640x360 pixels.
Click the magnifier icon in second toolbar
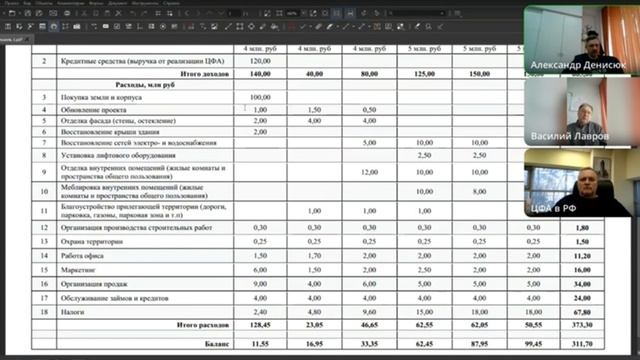coord(428,27)
